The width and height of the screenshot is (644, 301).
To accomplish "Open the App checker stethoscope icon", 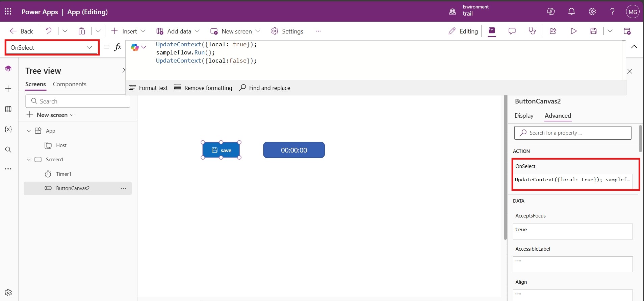I will [x=532, y=31].
